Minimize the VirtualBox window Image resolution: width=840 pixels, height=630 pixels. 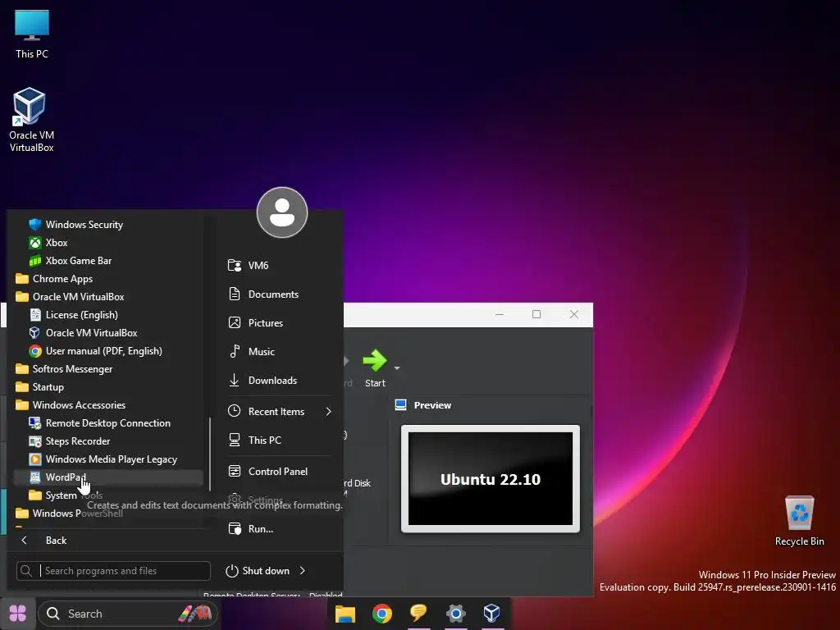point(500,314)
